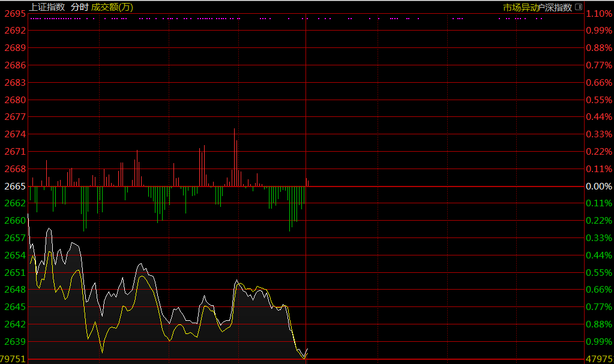Click the tallest red bar in the chart

point(235,157)
